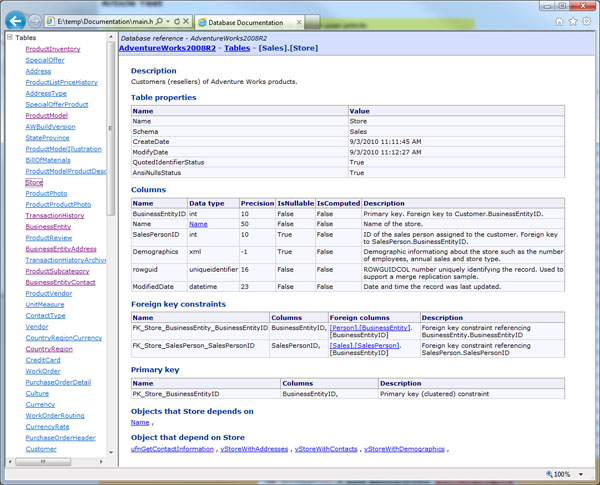The image size is (600, 485).
Task: Collapse the Tables tree node
Action: [x=8, y=38]
